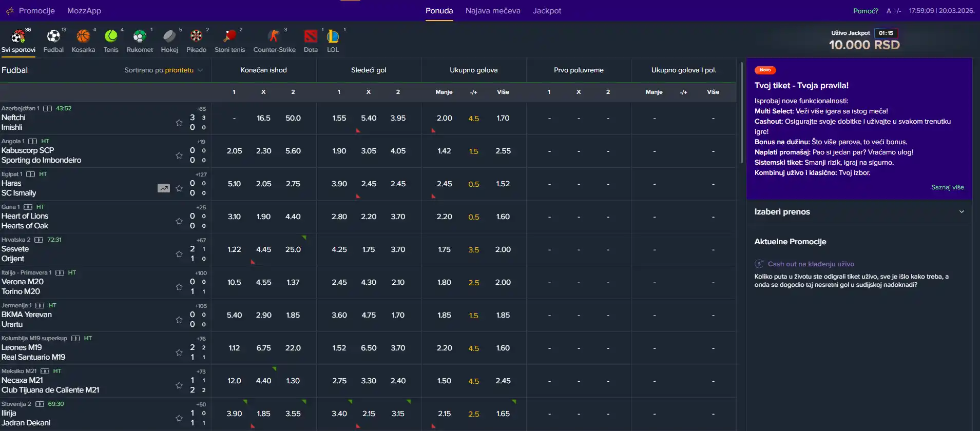Open Counter-Strike esports category
Image resolution: width=980 pixels, height=431 pixels.
274,41
